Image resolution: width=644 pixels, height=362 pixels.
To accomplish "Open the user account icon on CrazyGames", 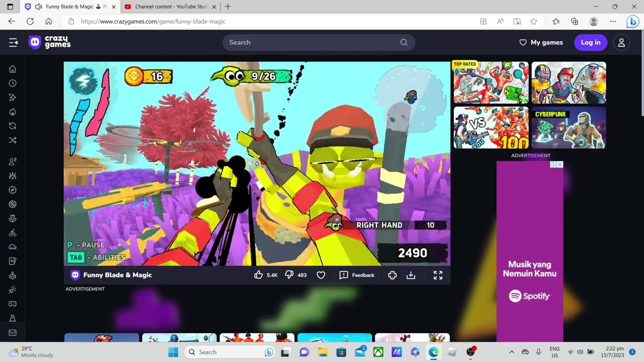I will click(621, 43).
